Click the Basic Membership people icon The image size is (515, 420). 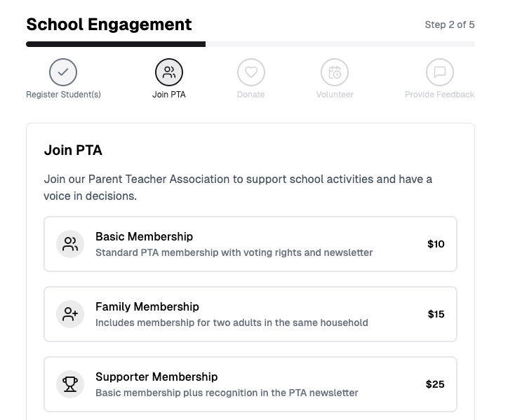[x=70, y=244]
